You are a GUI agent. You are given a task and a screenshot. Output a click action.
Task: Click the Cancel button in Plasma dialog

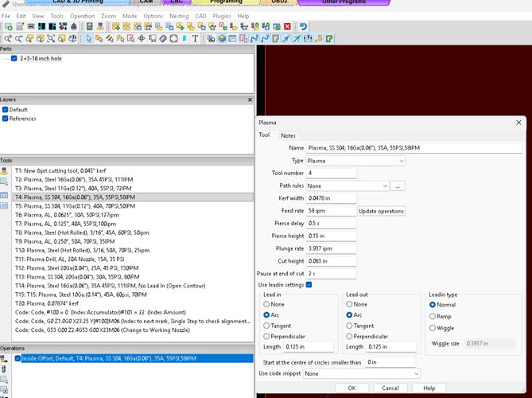tap(390, 388)
